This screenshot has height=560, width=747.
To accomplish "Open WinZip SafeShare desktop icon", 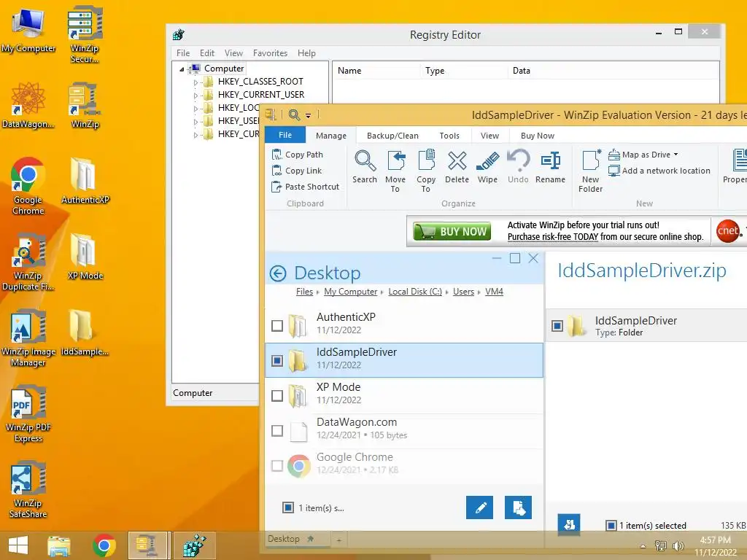I will (28, 489).
